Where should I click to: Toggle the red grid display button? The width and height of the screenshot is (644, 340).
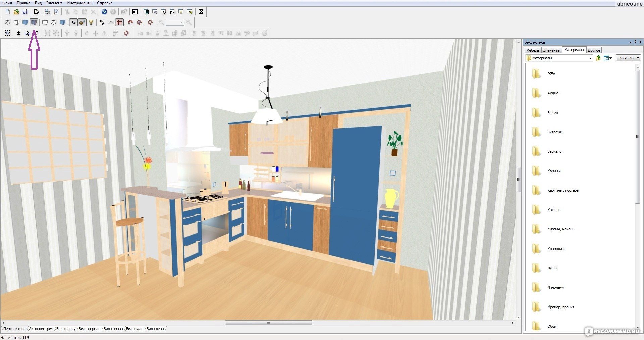[x=119, y=23]
